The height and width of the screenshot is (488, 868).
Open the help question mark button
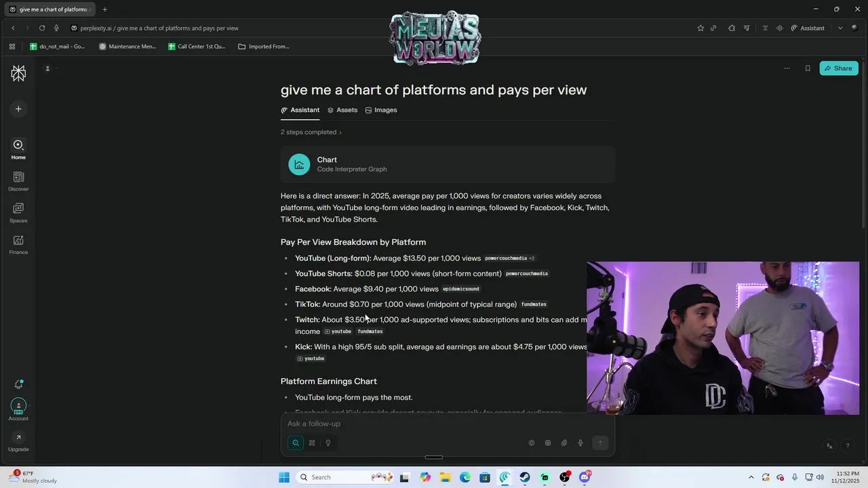coord(848,446)
